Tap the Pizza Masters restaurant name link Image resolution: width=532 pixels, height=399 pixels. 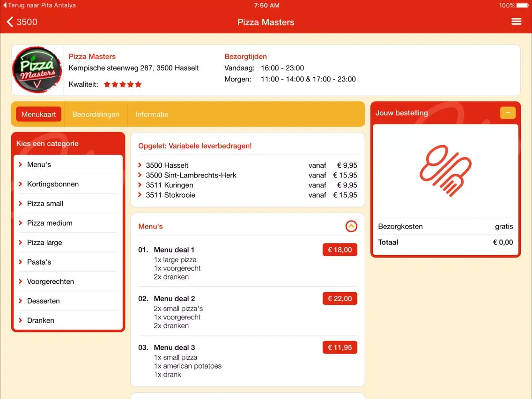pos(92,56)
